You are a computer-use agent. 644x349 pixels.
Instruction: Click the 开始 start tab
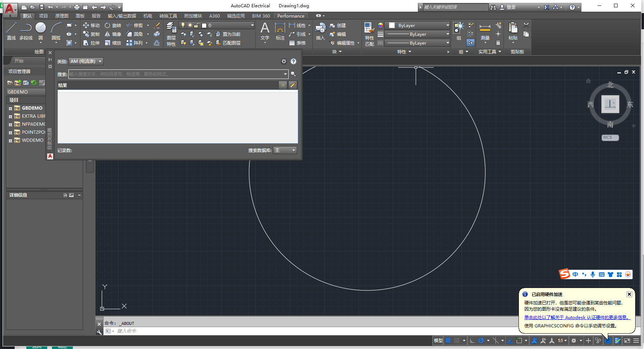19,61
